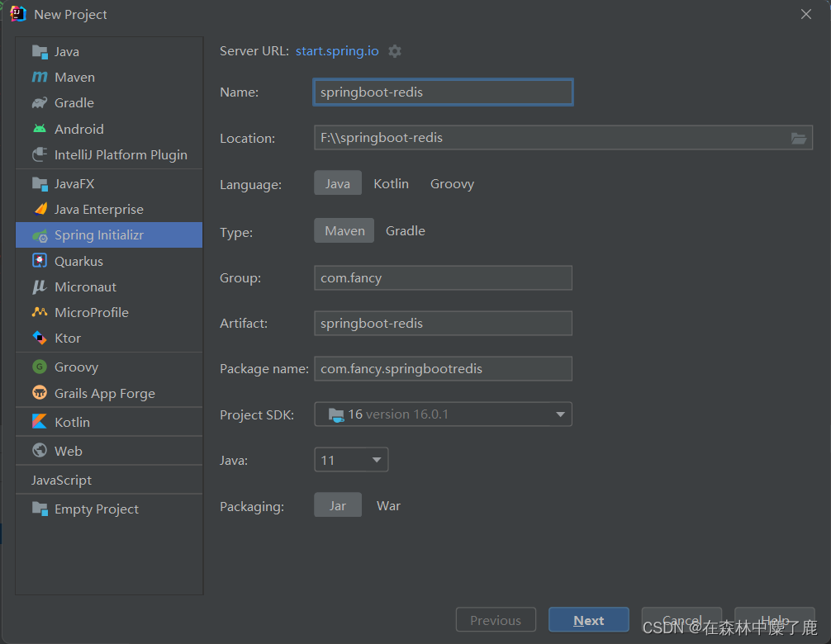This screenshot has height=644, width=831.
Task: Click the Empty Project folder icon
Action: click(x=40, y=509)
